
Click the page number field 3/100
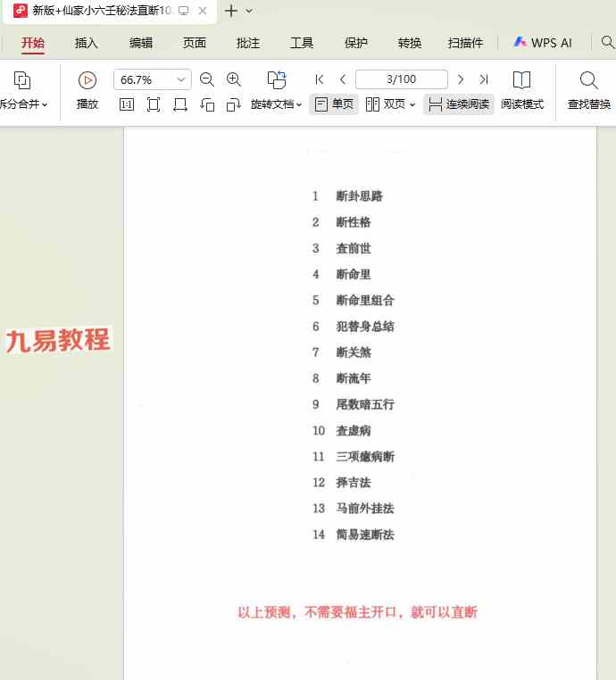402,79
